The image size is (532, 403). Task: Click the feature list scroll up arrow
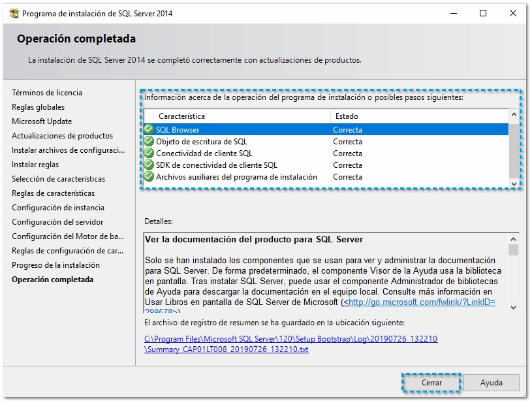pos(514,114)
